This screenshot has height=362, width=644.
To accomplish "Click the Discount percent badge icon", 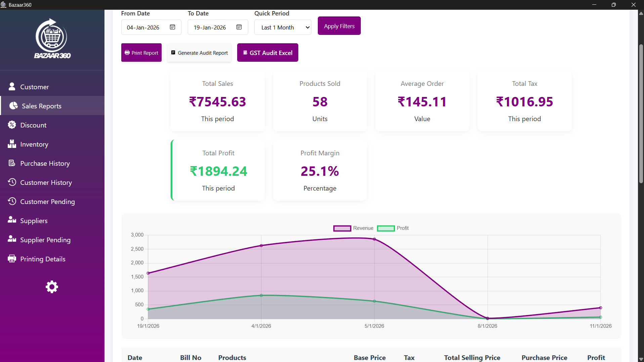I will [12, 125].
